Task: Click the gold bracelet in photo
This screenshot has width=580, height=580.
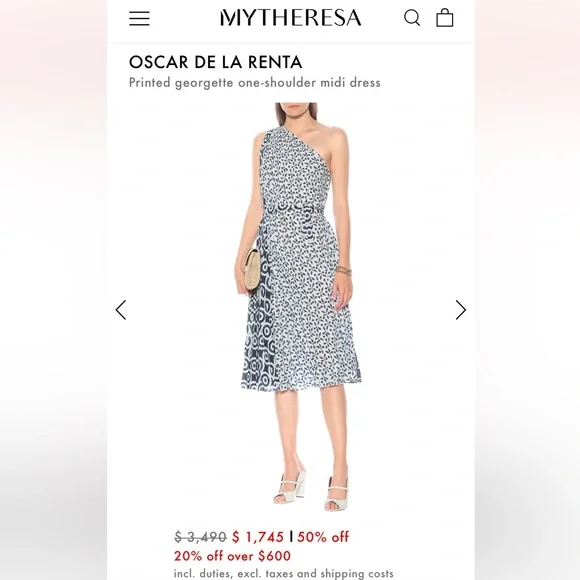Action: [x=344, y=270]
